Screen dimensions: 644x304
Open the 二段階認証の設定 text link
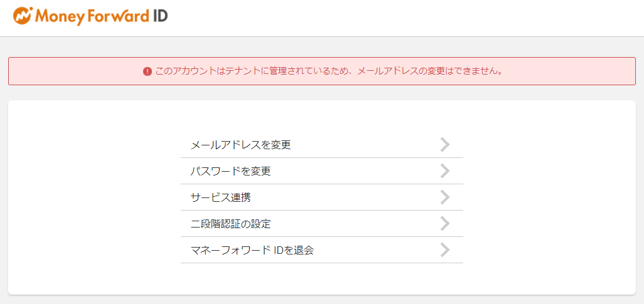pyautogui.click(x=230, y=224)
